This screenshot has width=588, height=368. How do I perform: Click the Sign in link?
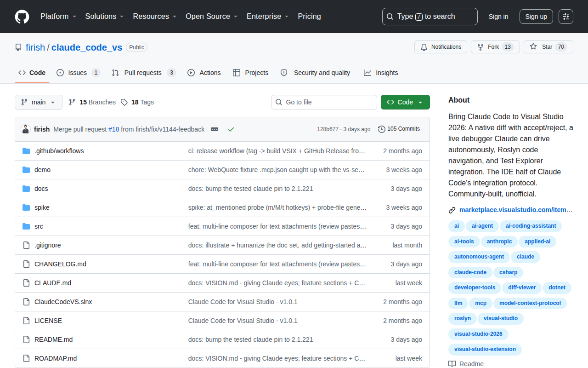click(x=498, y=17)
